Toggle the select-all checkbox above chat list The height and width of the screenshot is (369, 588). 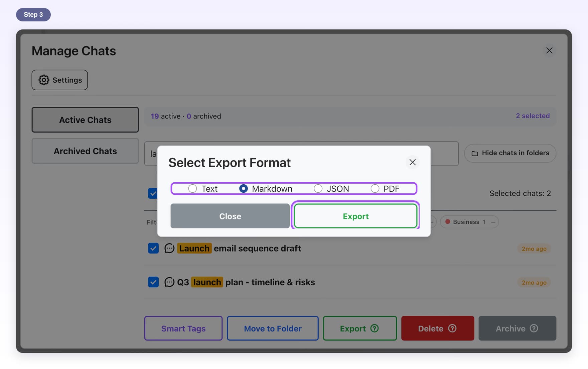click(153, 193)
